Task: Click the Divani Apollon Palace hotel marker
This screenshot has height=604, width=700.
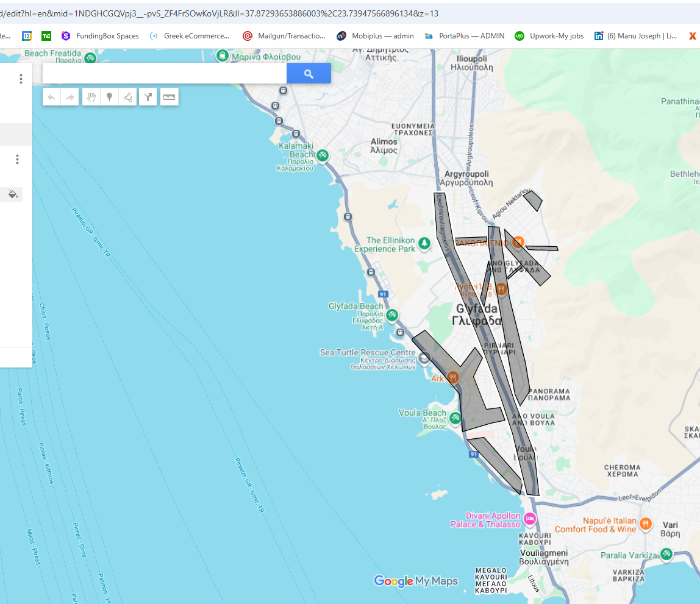Action: pos(530,519)
